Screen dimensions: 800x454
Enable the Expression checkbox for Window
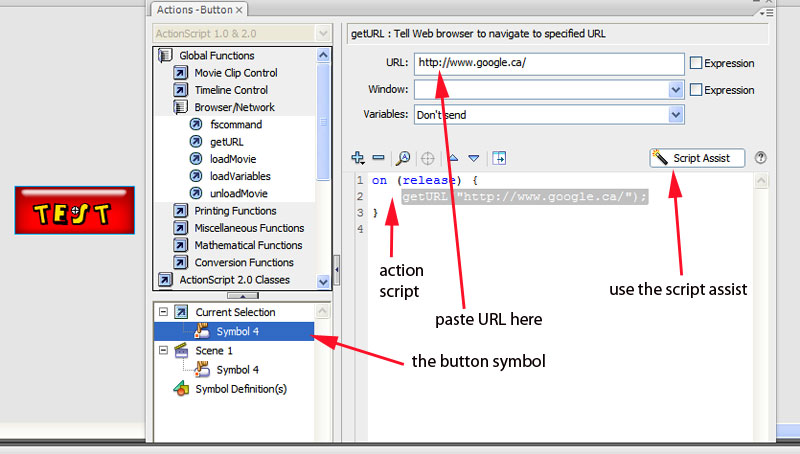(696, 89)
